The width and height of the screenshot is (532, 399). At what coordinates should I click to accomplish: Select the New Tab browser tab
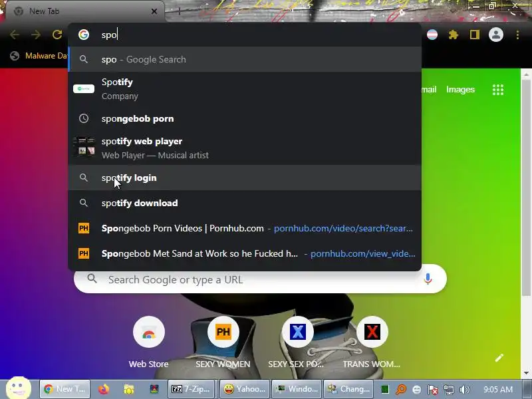tap(85, 11)
